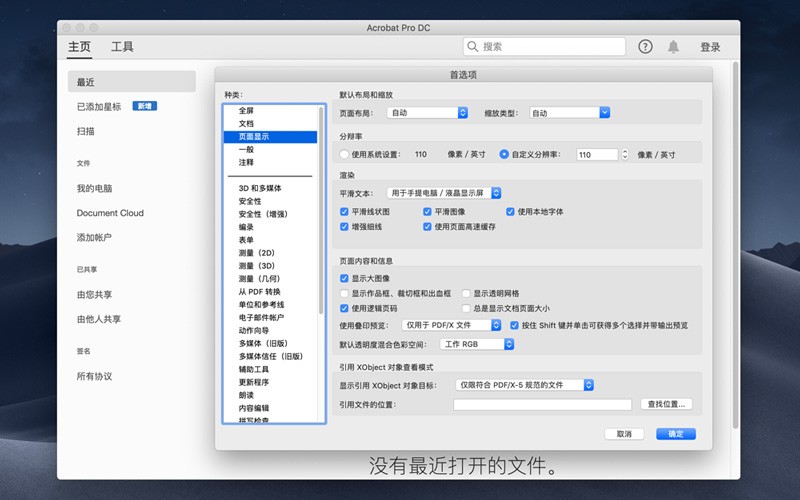The height and width of the screenshot is (500, 800).
Task: Select 动作向导 category
Action: [254, 331]
